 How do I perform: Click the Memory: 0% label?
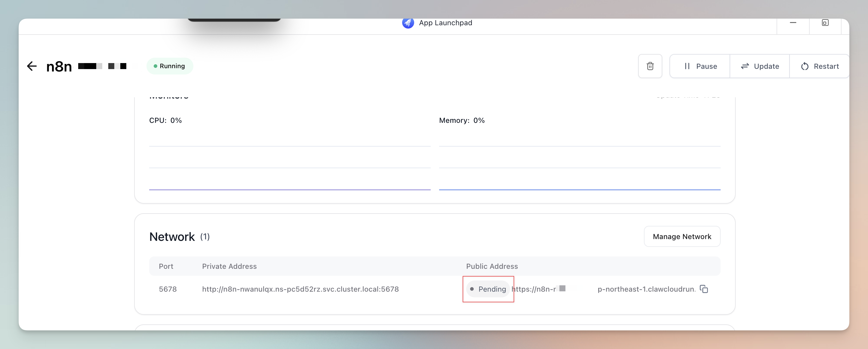point(462,120)
